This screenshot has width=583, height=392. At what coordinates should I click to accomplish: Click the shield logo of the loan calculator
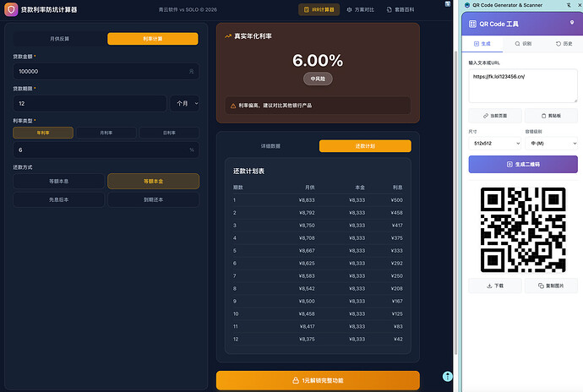click(11, 9)
